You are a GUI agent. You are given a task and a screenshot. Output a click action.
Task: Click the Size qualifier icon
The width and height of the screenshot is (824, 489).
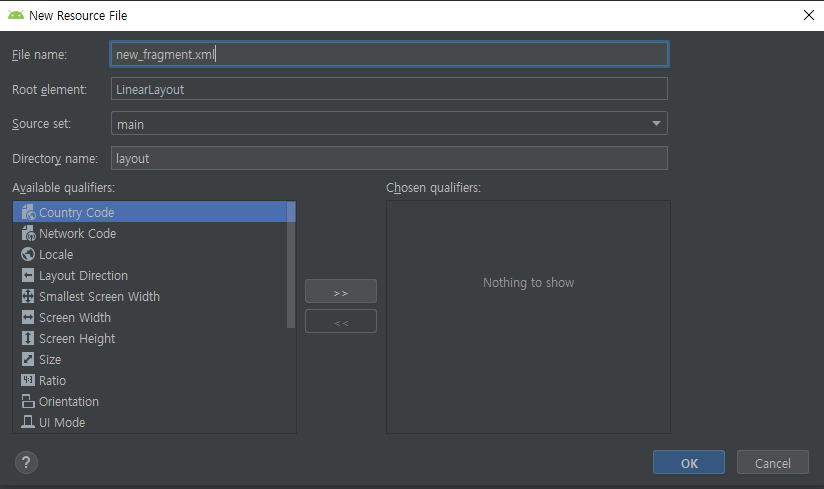(x=28, y=359)
